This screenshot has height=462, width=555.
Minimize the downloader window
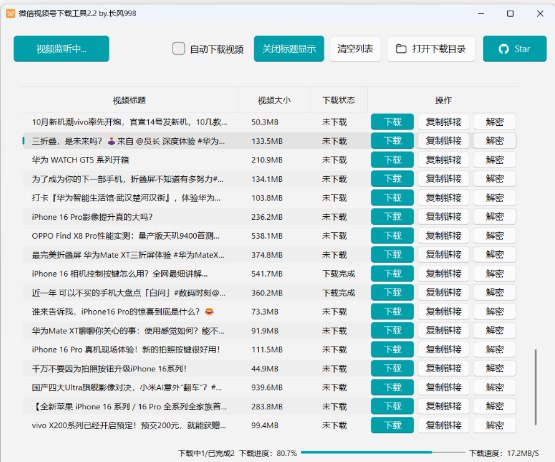pos(481,13)
